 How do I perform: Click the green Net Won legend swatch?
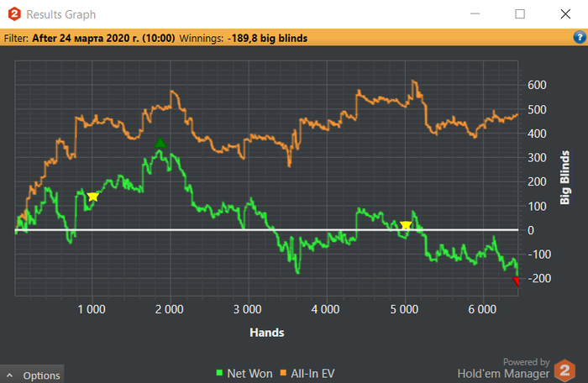tap(219, 372)
